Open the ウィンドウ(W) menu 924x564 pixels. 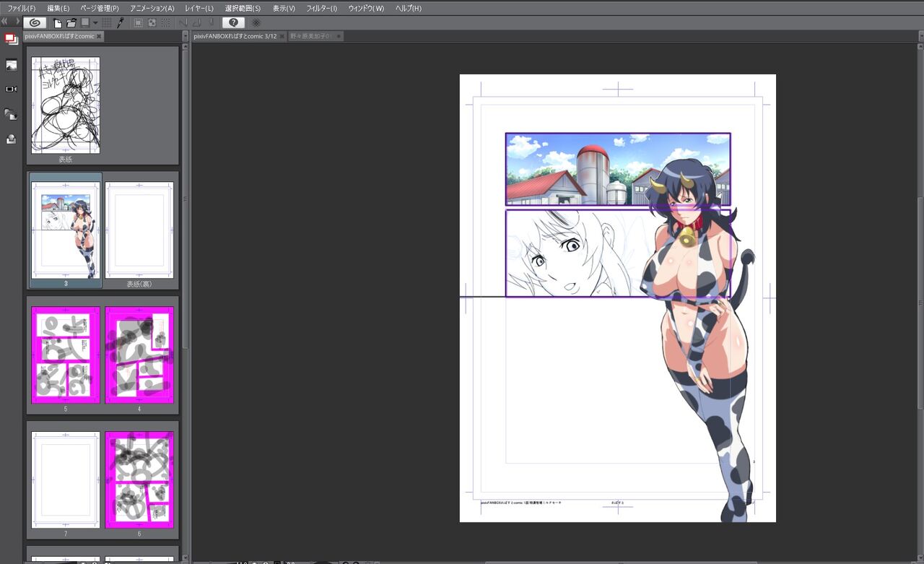(x=366, y=8)
